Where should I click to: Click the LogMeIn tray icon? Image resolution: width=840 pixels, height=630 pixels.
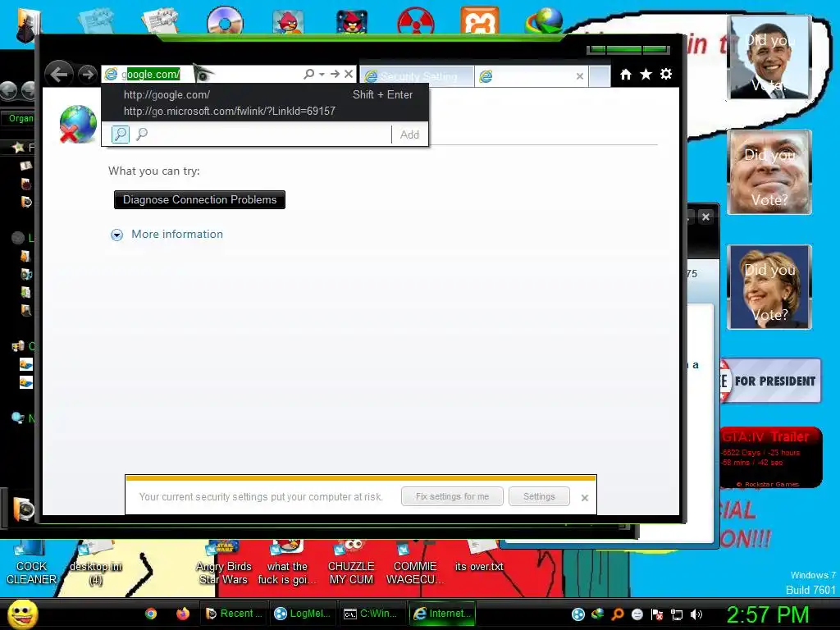578,614
